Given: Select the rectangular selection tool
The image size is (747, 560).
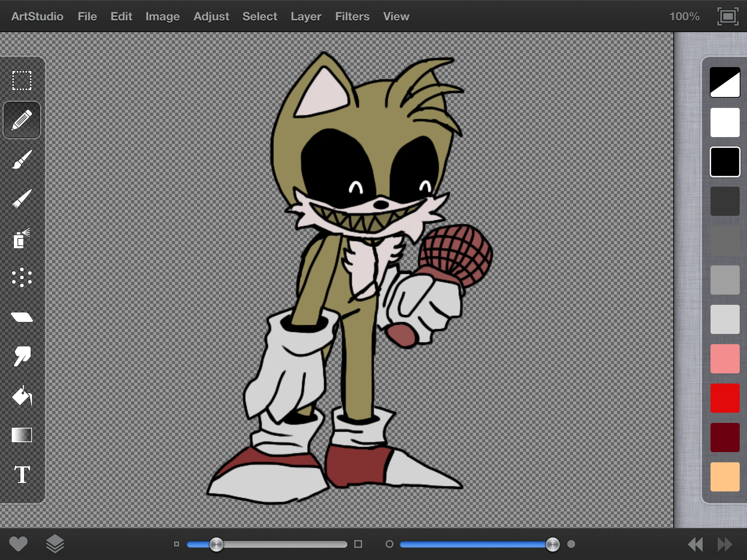Looking at the screenshot, I should coord(22,81).
